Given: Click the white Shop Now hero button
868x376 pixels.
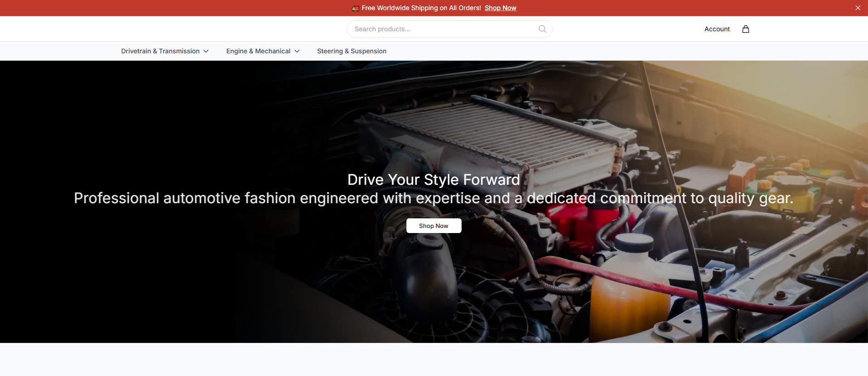Looking at the screenshot, I should point(434,226).
